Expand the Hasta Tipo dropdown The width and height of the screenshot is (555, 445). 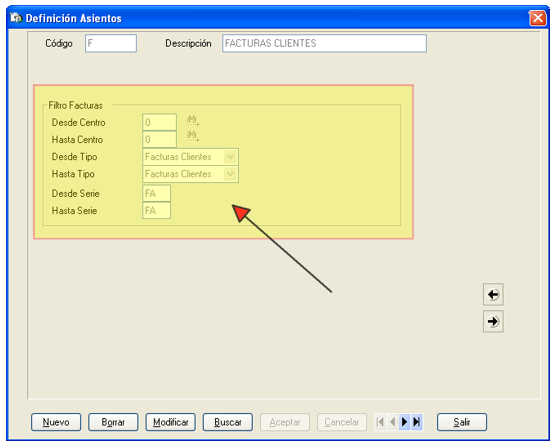[x=230, y=174]
